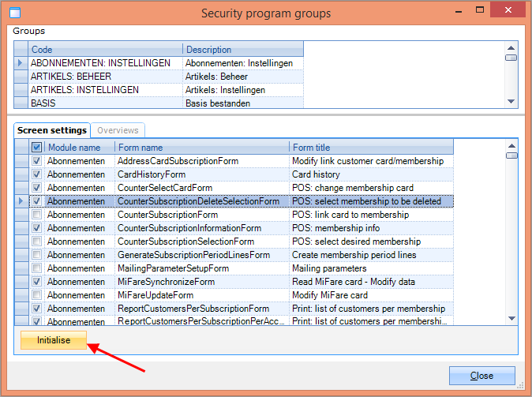Image resolution: width=532 pixels, height=397 pixels.
Task: Click row indicator arrow beside ABONNEMENTEN: INSTELLINGEN
Action: click(21, 62)
